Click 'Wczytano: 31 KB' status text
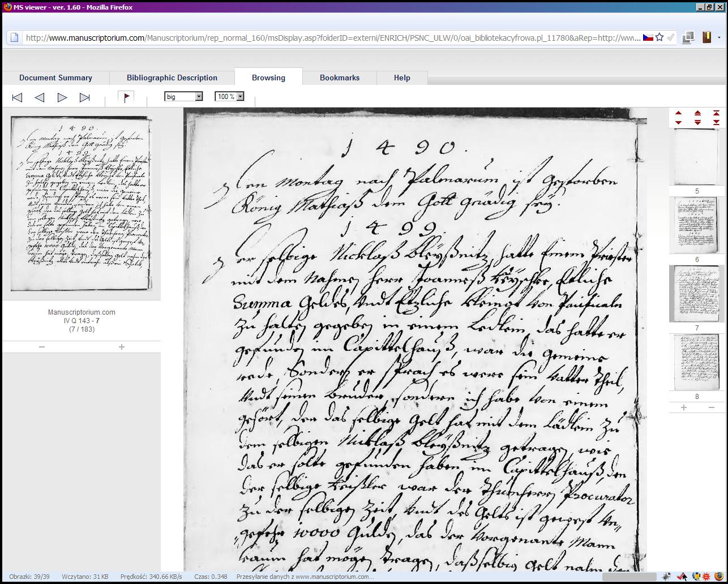The height and width of the screenshot is (584, 728). point(85,577)
